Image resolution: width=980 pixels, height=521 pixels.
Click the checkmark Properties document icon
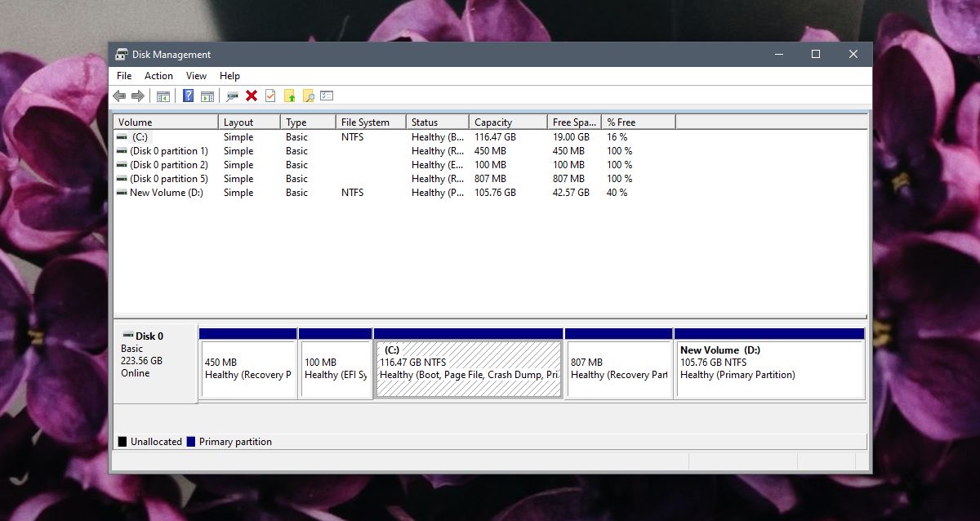click(x=269, y=96)
